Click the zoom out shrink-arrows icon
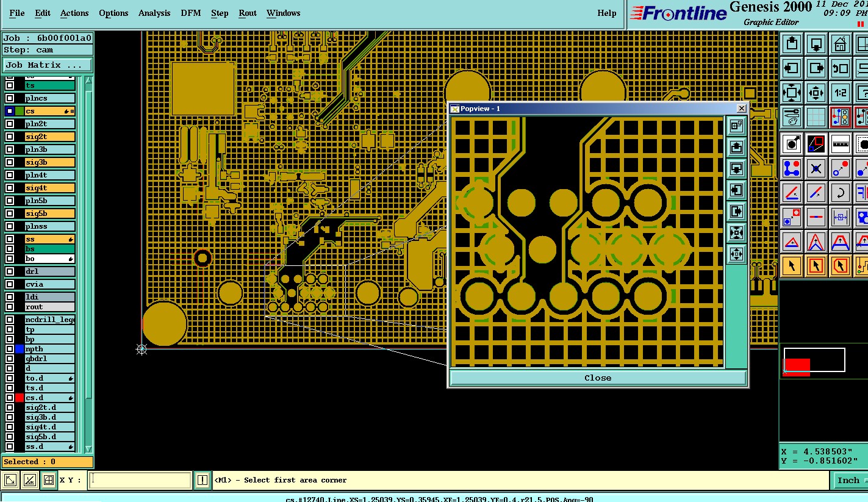Viewport: 868px width, 502px height. (816, 93)
